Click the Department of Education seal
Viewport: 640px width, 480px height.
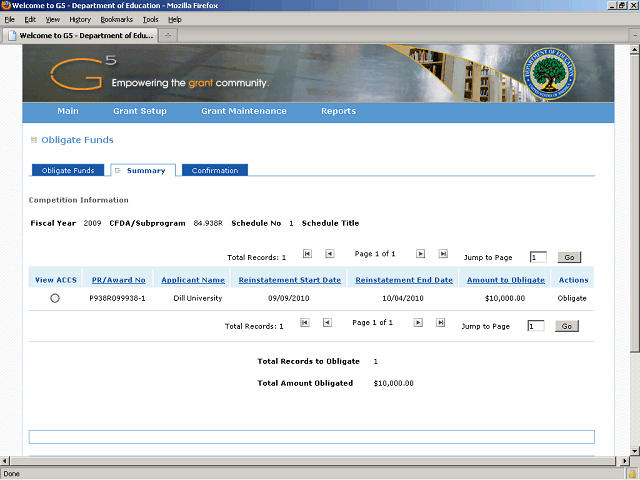coord(549,73)
